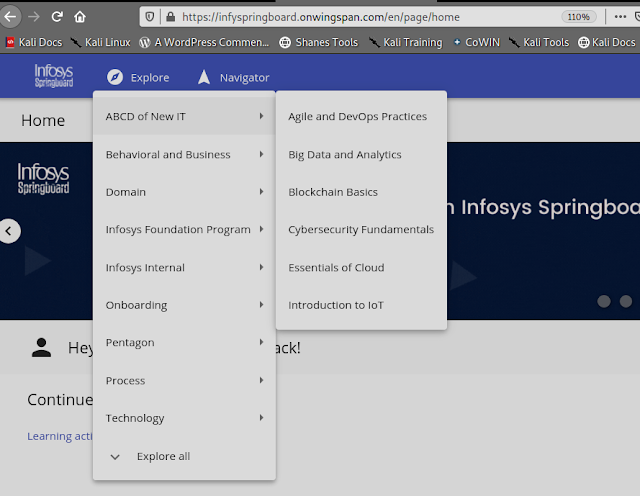Viewport: 640px width, 496px height.
Task: Click the Home page title
Action: (43, 120)
